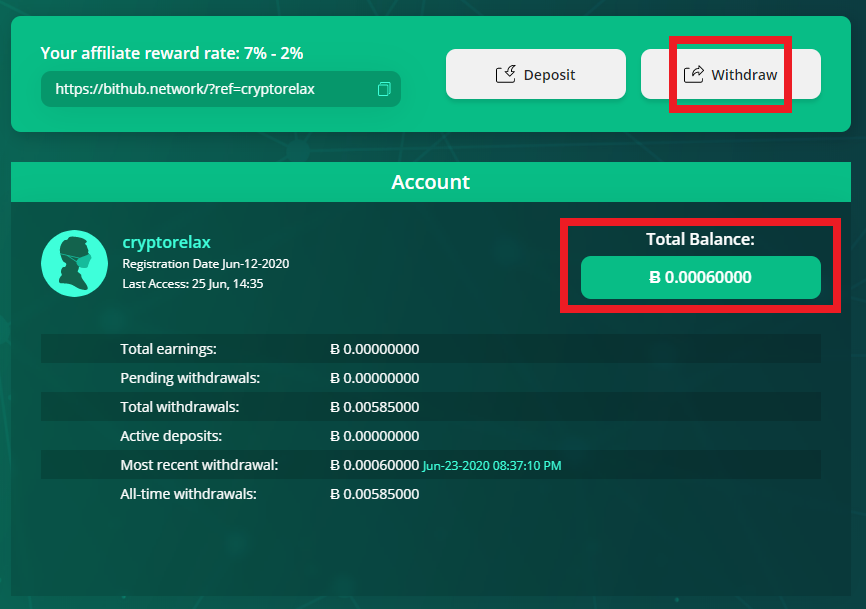Copy the affiliate referral link icon
866x609 pixels.
pos(384,89)
